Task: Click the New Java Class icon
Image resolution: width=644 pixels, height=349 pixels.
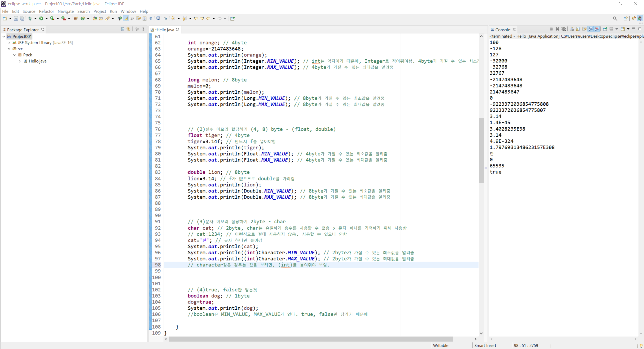Action: [83, 19]
